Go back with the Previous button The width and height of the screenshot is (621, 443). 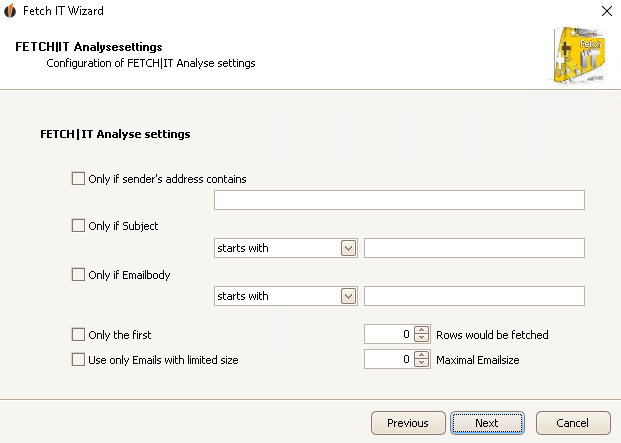(408, 423)
